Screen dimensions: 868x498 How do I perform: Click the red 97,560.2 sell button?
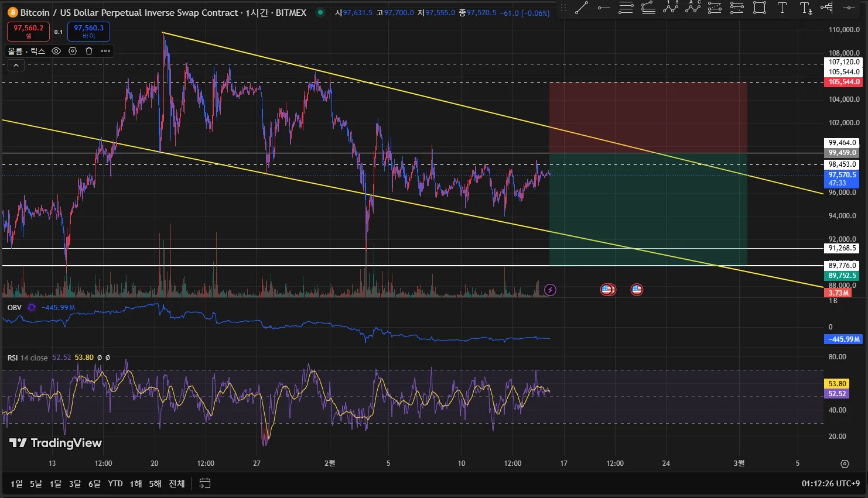[x=29, y=32]
